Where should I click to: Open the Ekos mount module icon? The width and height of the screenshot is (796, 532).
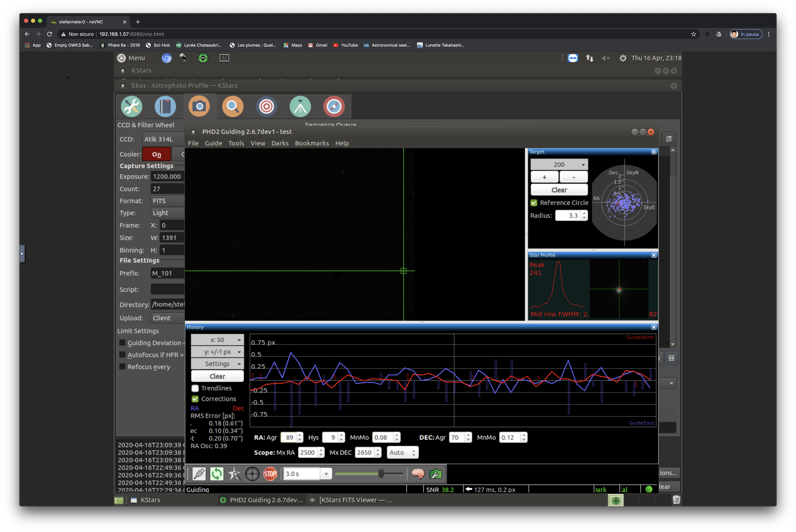[x=300, y=106]
